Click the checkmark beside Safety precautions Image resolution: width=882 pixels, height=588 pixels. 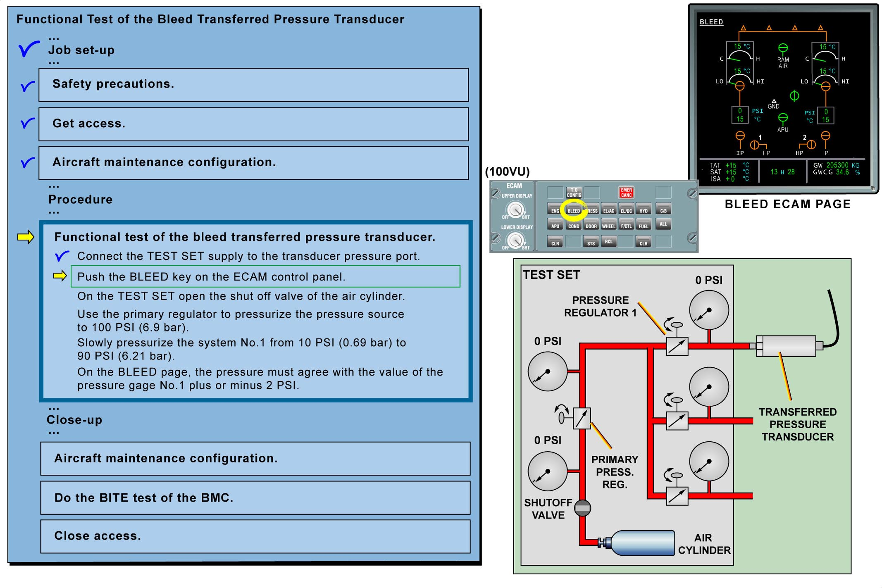pos(27,86)
